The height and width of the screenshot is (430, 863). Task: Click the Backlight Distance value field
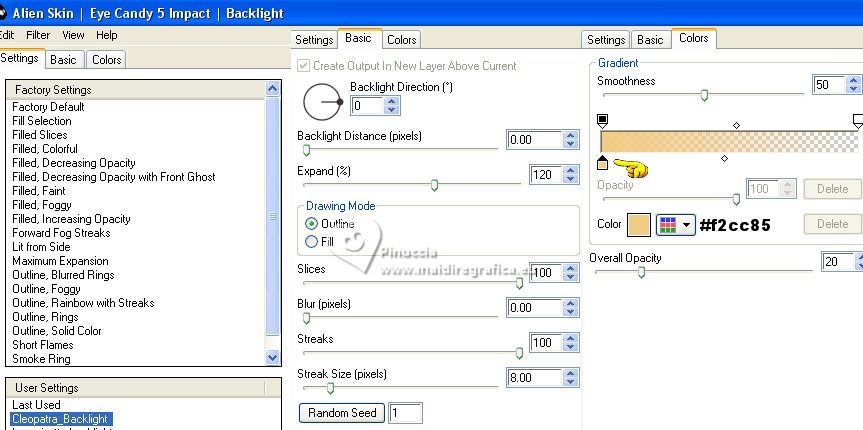tap(534, 140)
